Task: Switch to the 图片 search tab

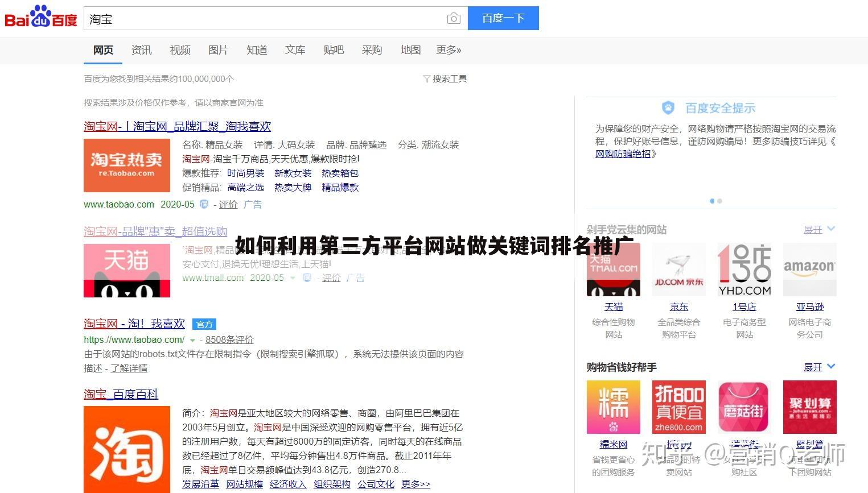Action: (219, 50)
